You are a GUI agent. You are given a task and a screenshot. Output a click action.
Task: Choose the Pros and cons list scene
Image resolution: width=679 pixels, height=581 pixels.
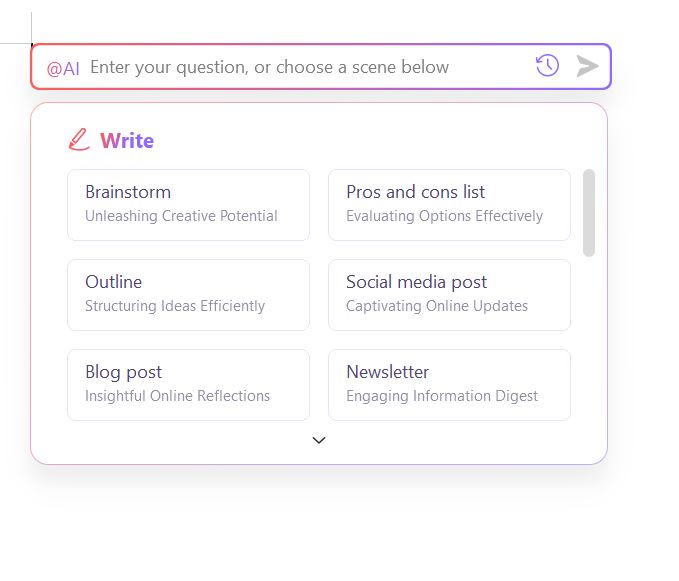449,204
